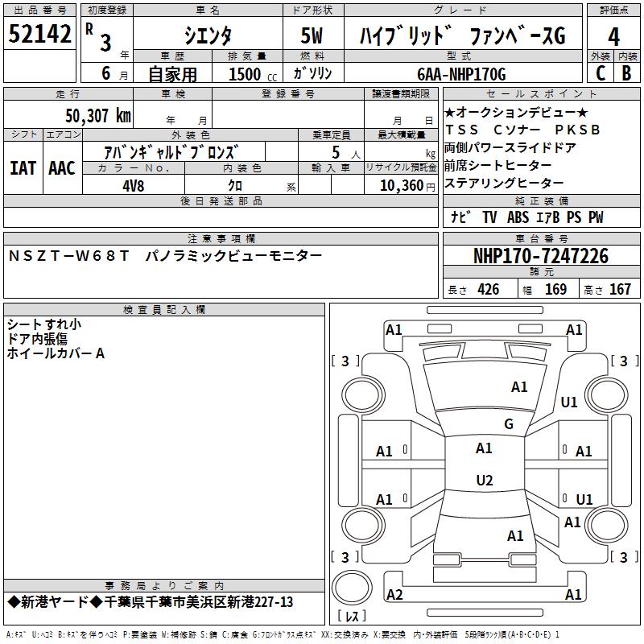
Task: Click TV in genuine equipment
Action: [489, 217]
